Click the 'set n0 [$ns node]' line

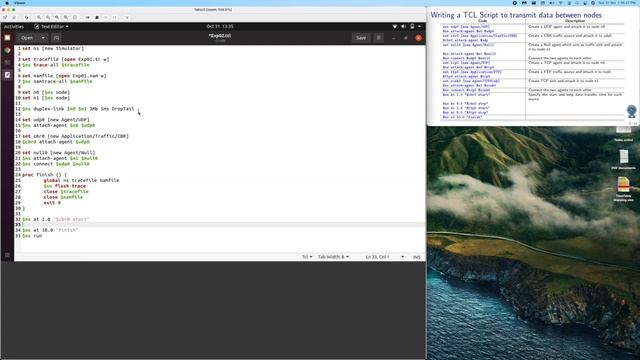point(46,92)
